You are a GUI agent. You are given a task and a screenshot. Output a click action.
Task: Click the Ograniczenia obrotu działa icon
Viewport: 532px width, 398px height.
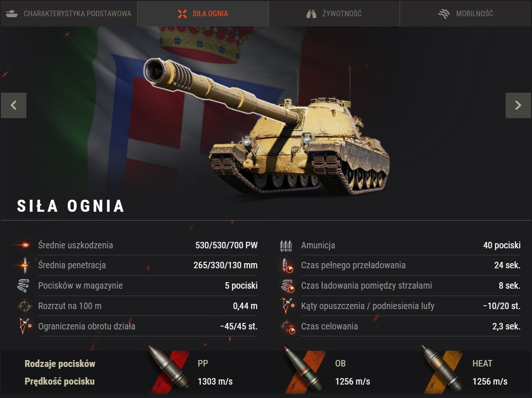coord(25,326)
